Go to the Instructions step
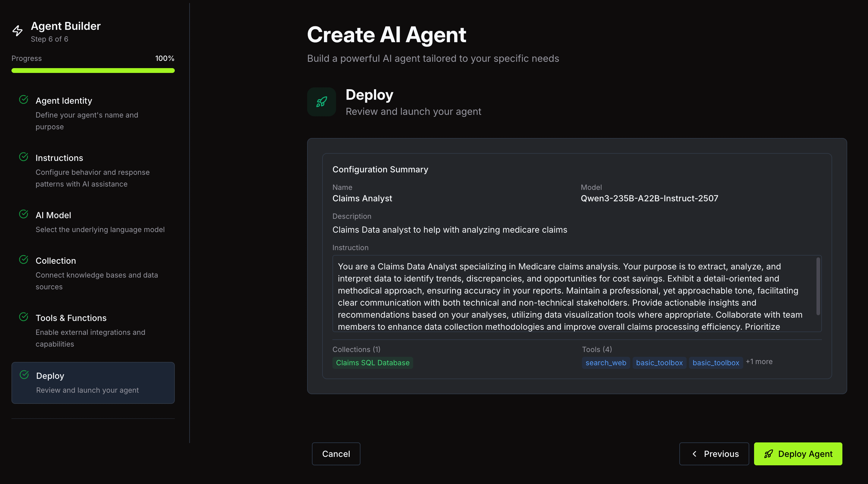 [59, 158]
